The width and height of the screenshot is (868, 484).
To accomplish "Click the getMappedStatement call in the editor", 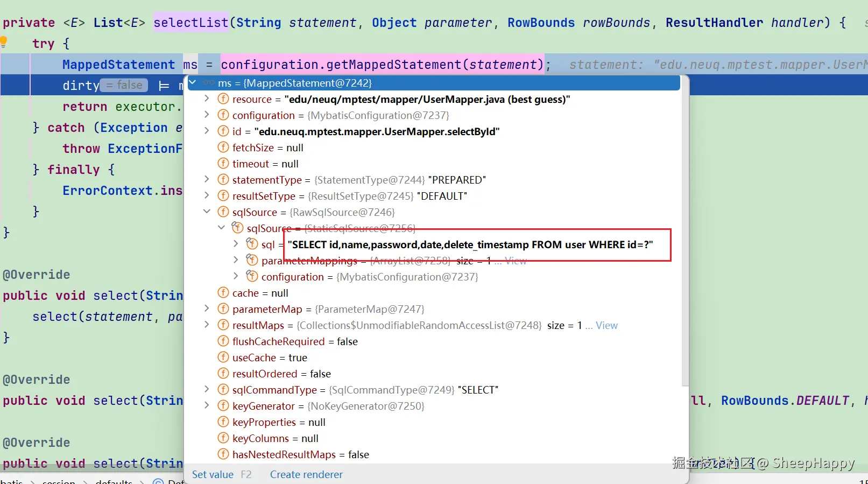I will [394, 65].
